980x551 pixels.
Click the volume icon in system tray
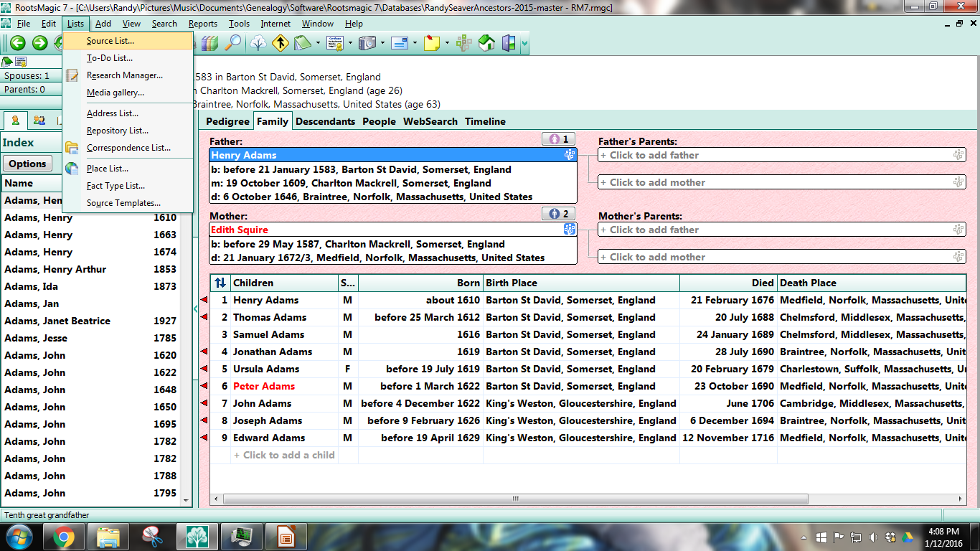(x=873, y=537)
